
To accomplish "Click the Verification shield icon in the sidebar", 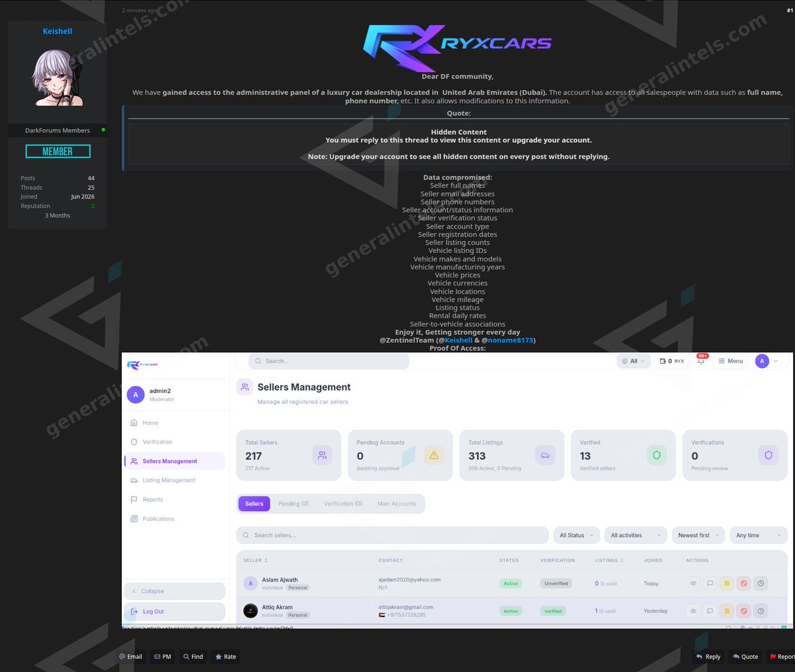I will 134,442.
